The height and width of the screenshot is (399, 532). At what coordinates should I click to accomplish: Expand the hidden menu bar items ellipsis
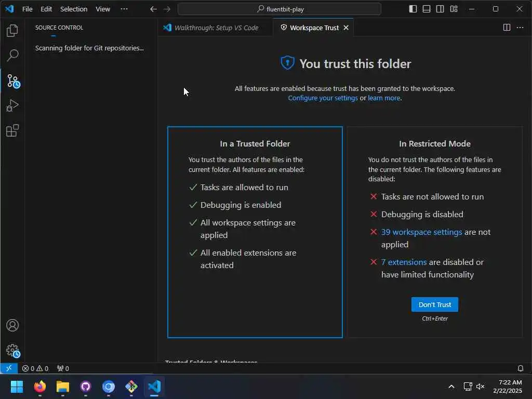[x=124, y=9]
